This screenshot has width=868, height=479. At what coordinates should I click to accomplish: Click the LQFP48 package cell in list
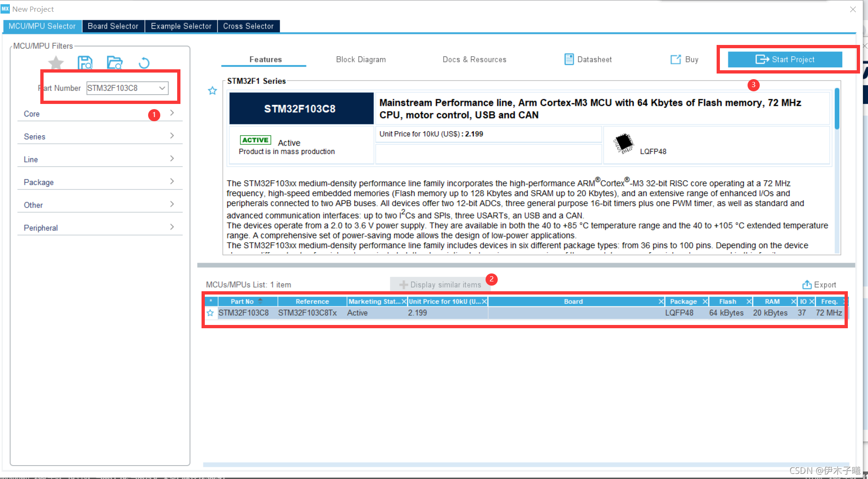pyautogui.click(x=679, y=313)
